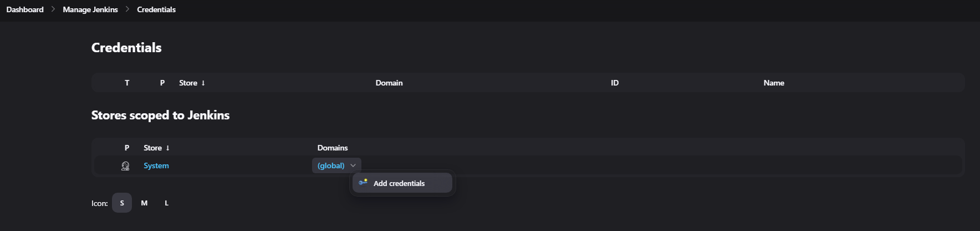Click the ID column header
This screenshot has height=231, width=980.
tap(615, 83)
